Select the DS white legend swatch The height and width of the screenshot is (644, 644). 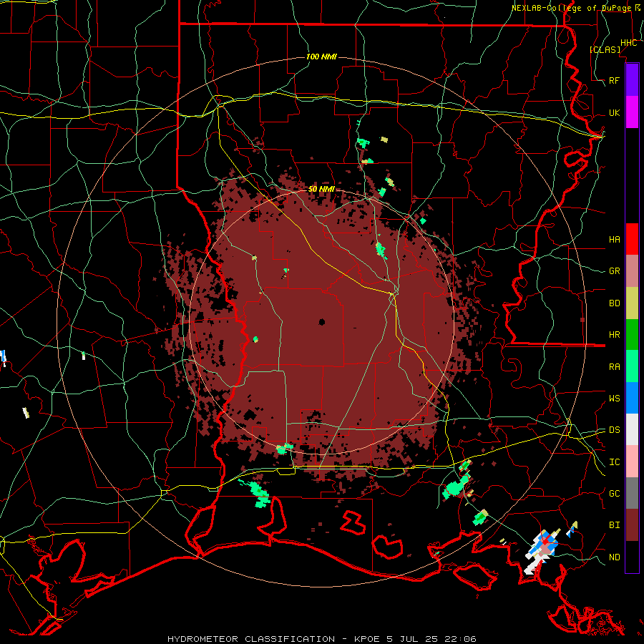(632, 429)
